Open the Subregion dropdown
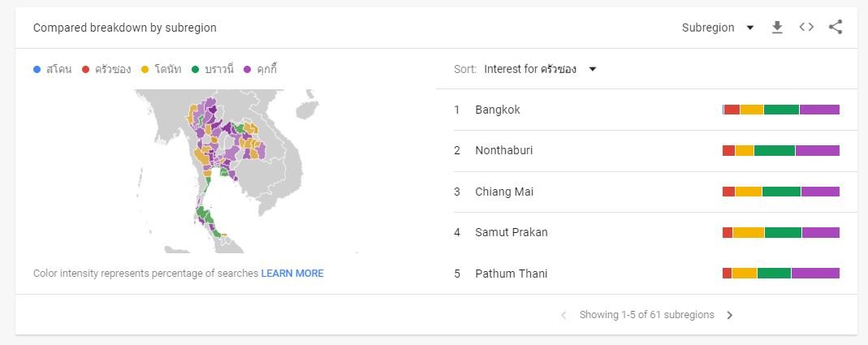This screenshot has height=345, width=868. tap(718, 28)
